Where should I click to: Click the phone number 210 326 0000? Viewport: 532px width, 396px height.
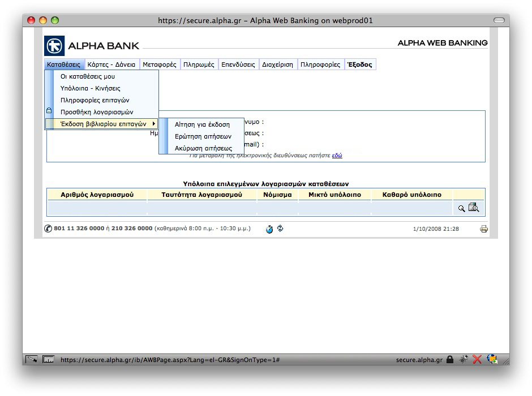pos(132,229)
